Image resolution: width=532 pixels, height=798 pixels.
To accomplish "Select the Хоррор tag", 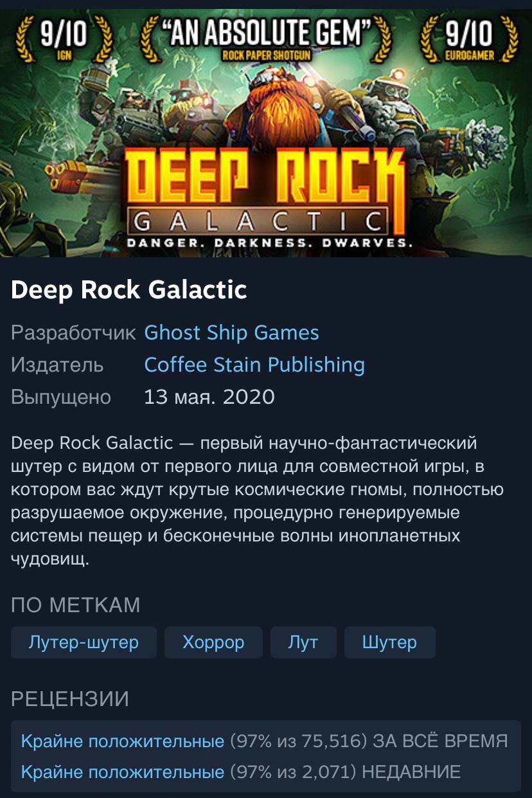I will [213, 642].
